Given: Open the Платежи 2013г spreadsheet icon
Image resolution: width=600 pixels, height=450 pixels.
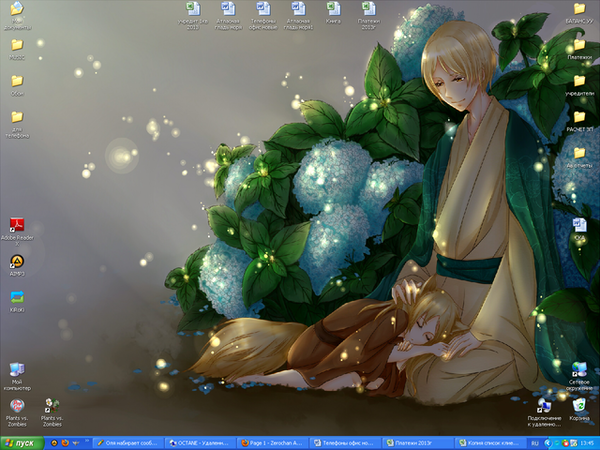Looking at the screenshot, I should click(x=369, y=10).
